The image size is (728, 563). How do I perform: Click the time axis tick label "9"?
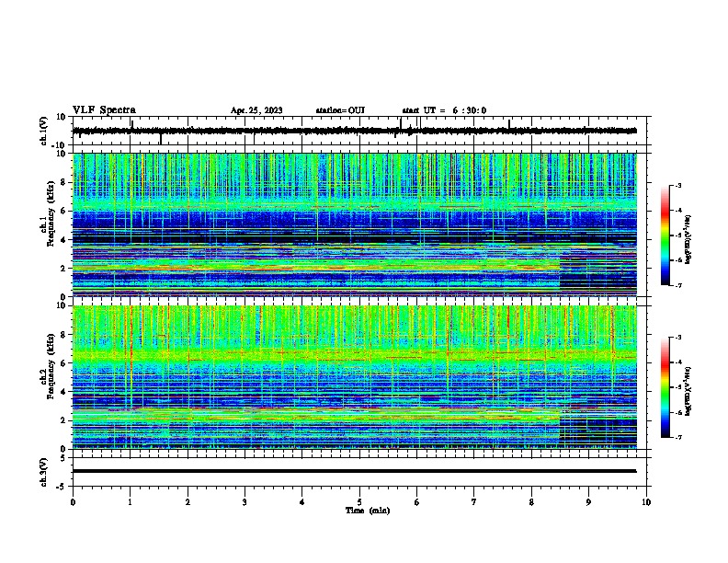(x=588, y=502)
